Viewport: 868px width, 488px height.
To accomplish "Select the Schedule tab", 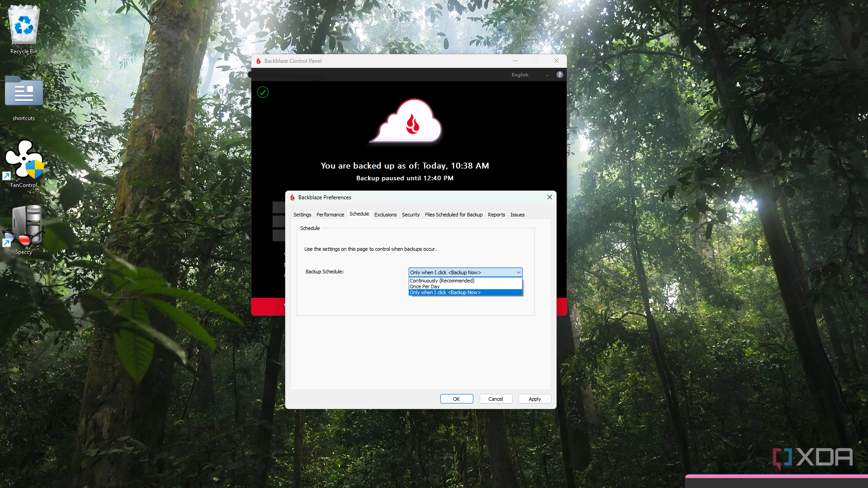I will pos(359,214).
